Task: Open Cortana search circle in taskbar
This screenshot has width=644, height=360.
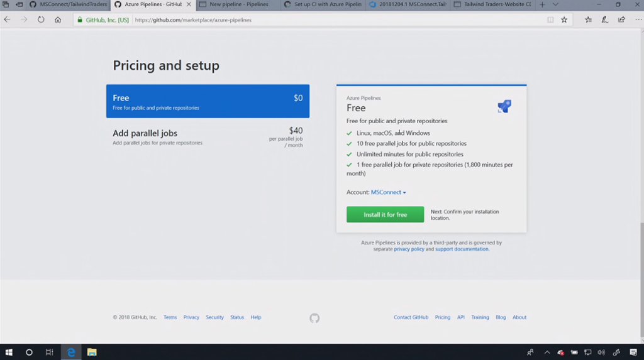Action: tap(29, 352)
